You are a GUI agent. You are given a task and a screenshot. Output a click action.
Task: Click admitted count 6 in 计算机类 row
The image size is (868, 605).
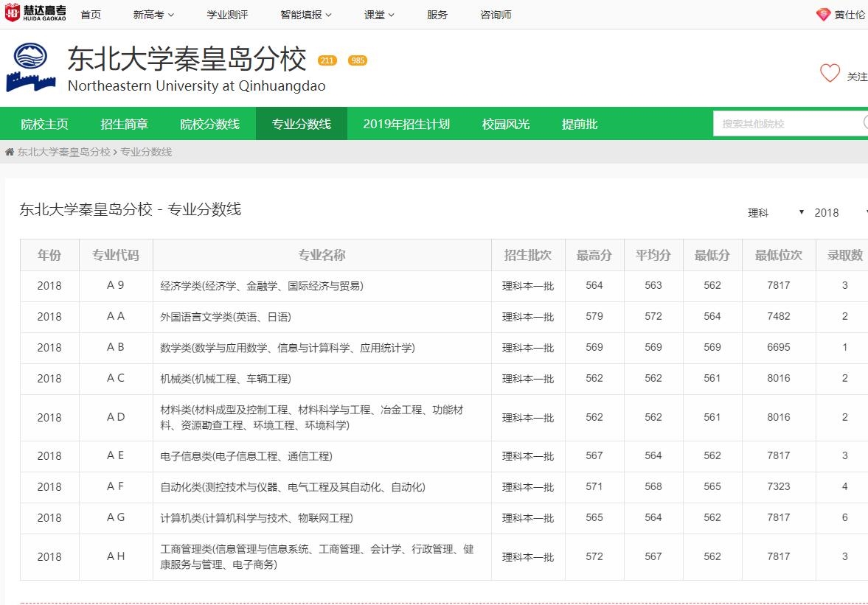click(844, 517)
